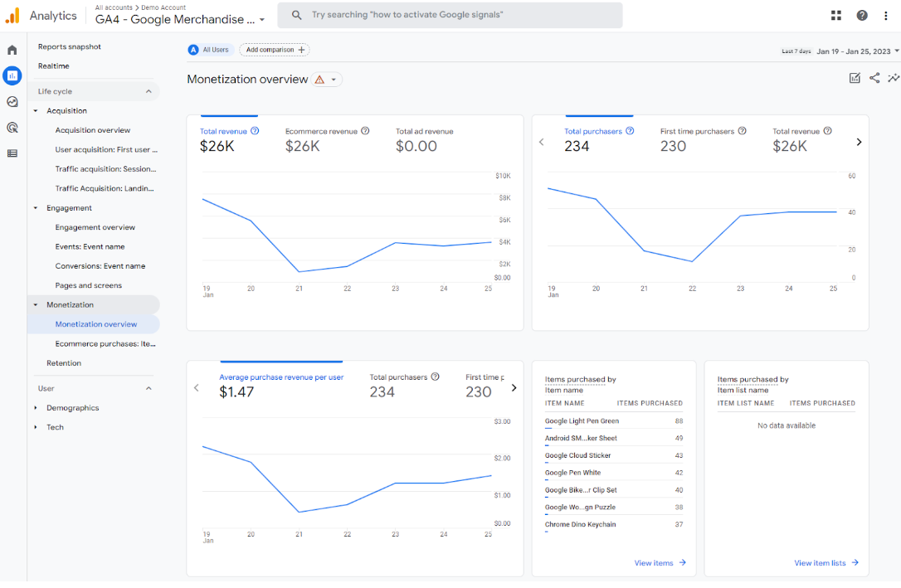Click the Chrome Dino Keychain row

click(614, 525)
